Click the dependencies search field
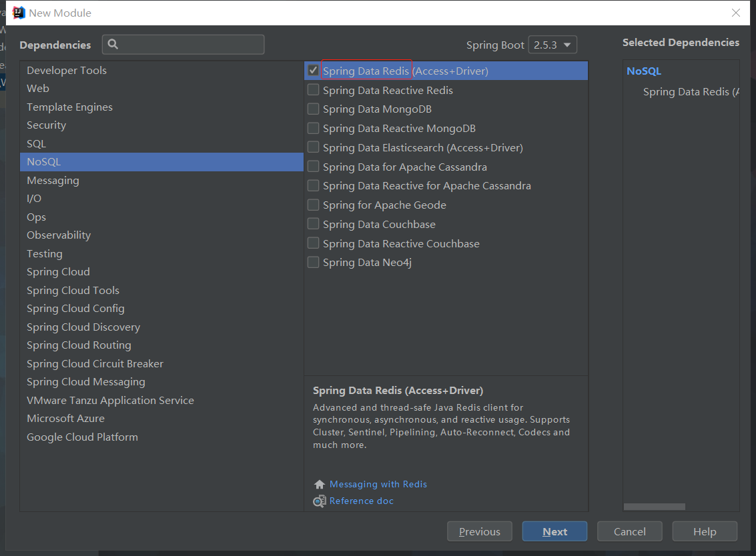This screenshot has height=556, width=756. pyautogui.click(x=183, y=44)
